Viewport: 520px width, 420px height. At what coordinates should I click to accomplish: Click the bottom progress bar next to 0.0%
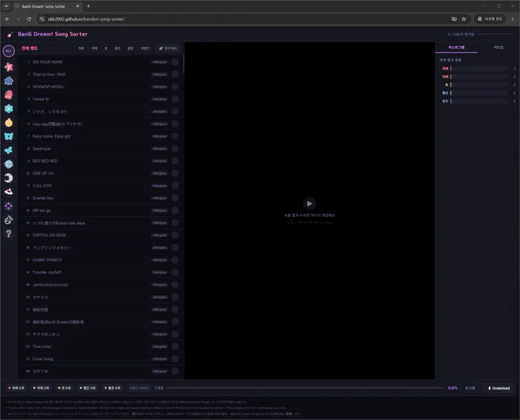click(305, 388)
